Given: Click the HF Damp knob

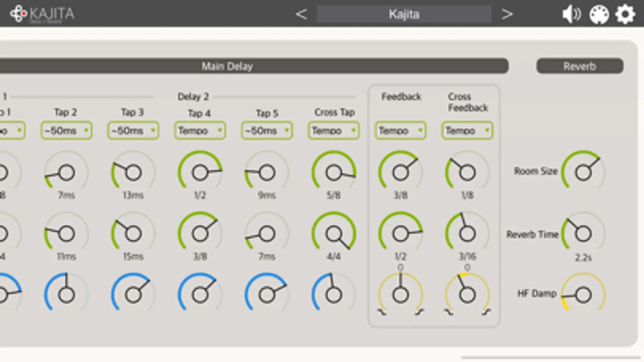Looking at the screenshot, I should pos(583,295).
